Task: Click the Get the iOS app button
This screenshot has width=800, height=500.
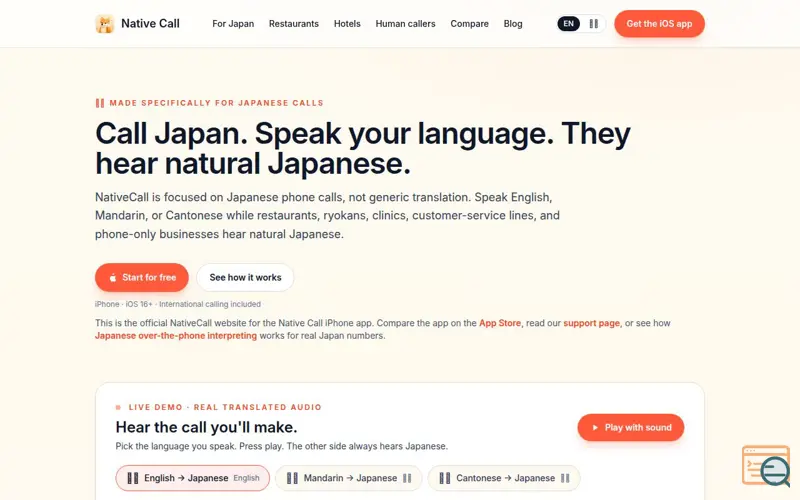Action: (659, 23)
